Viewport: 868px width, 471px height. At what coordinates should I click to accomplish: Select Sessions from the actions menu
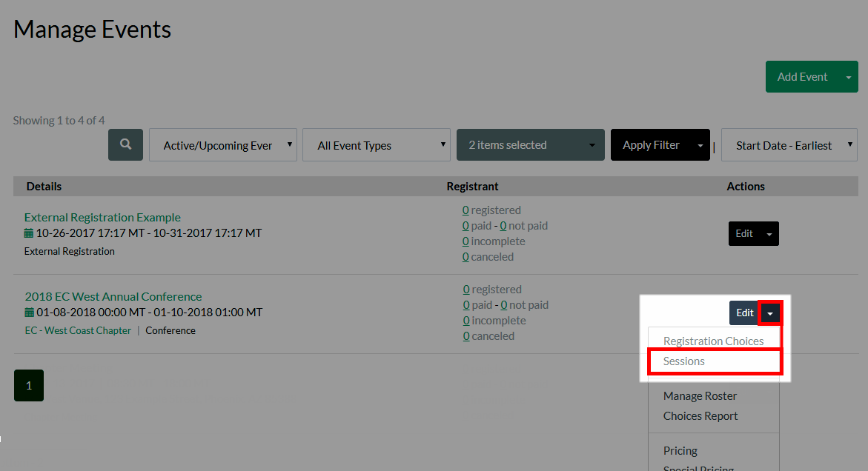click(x=684, y=361)
